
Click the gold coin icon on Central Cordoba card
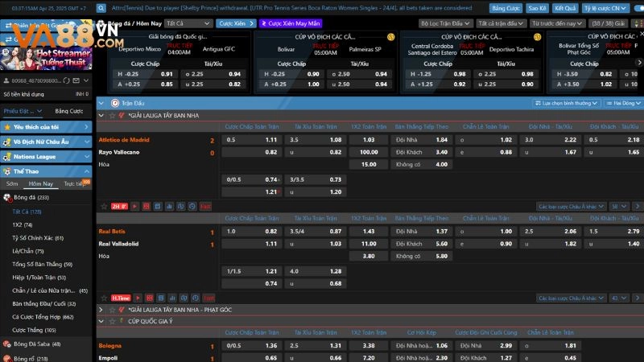(537, 37)
